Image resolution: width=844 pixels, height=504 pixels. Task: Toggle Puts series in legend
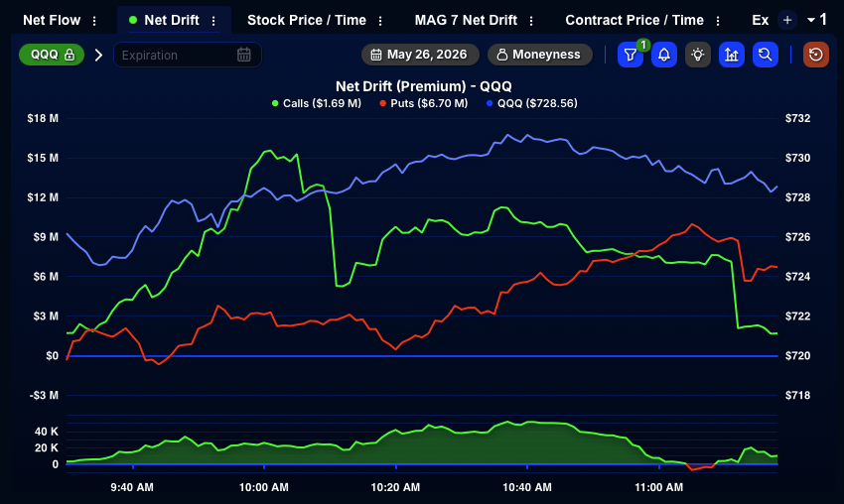(x=424, y=103)
